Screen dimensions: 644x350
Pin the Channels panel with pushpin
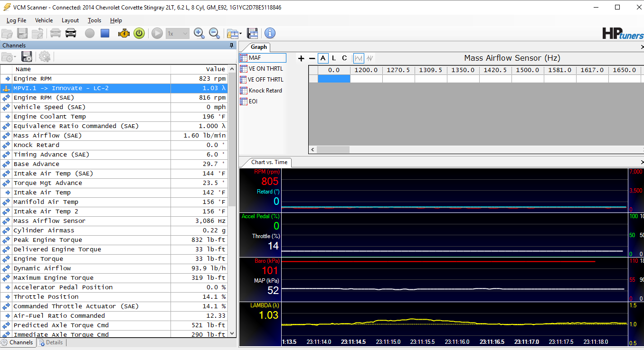tap(232, 46)
